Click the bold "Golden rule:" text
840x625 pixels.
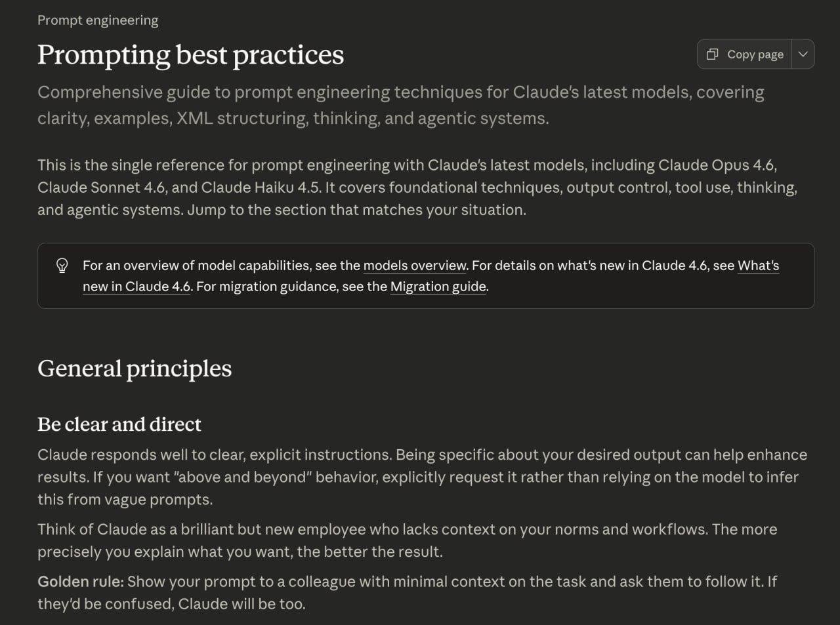[x=80, y=582]
